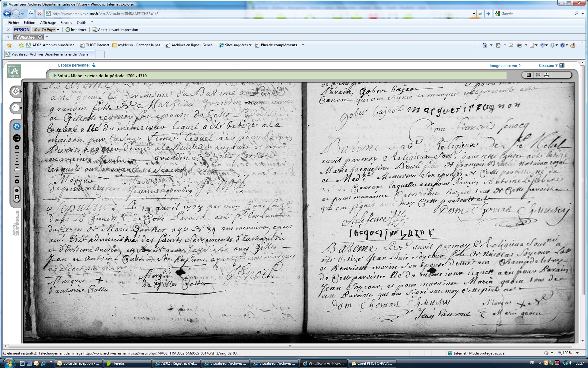Open the Classeur dropdown
Viewport: 588px width, 368px height.
[x=548, y=65]
